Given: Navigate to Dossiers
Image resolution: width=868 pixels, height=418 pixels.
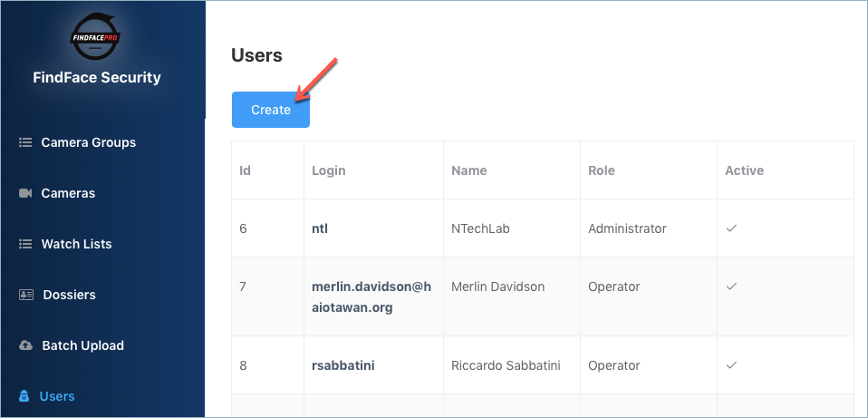Looking at the screenshot, I should [x=69, y=295].
